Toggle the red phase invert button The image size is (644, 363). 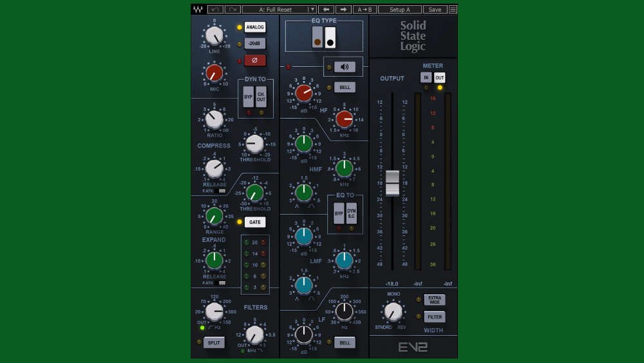(x=255, y=60)
